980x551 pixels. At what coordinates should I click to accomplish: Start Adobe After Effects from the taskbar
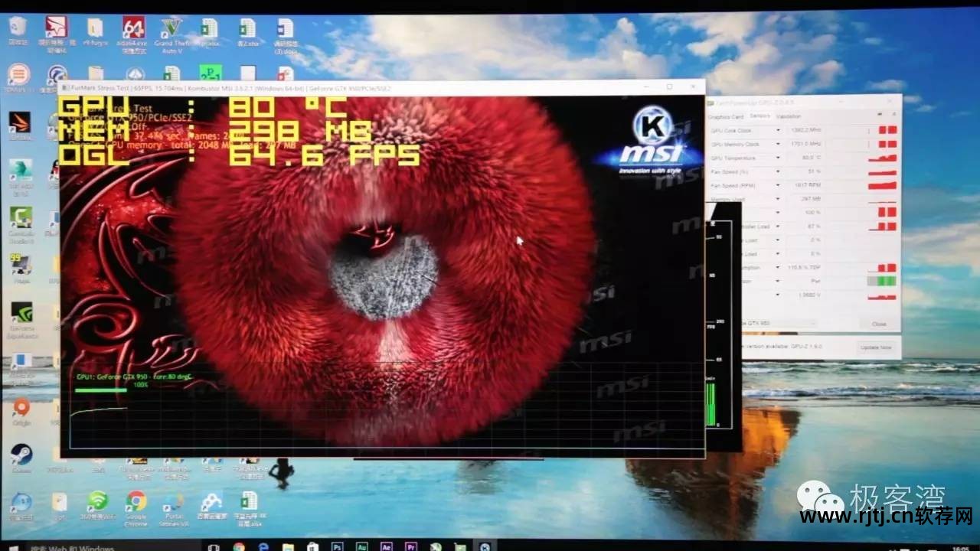click(x=387, y=546)
